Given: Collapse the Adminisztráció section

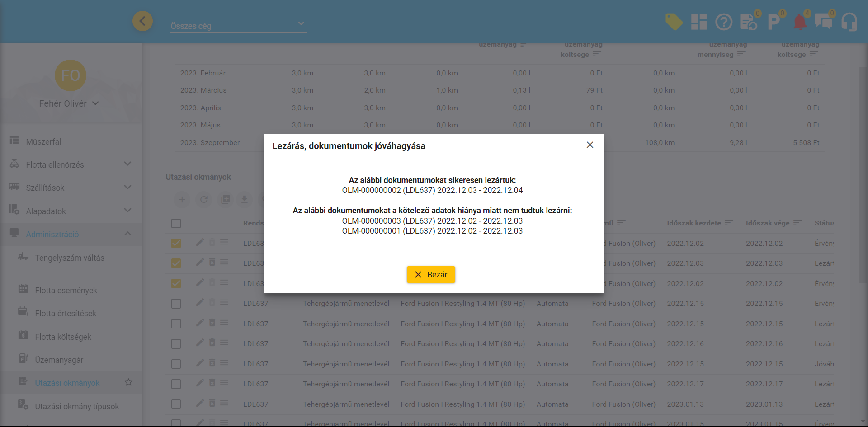Looking at the screenshot, I should [127, 234].
